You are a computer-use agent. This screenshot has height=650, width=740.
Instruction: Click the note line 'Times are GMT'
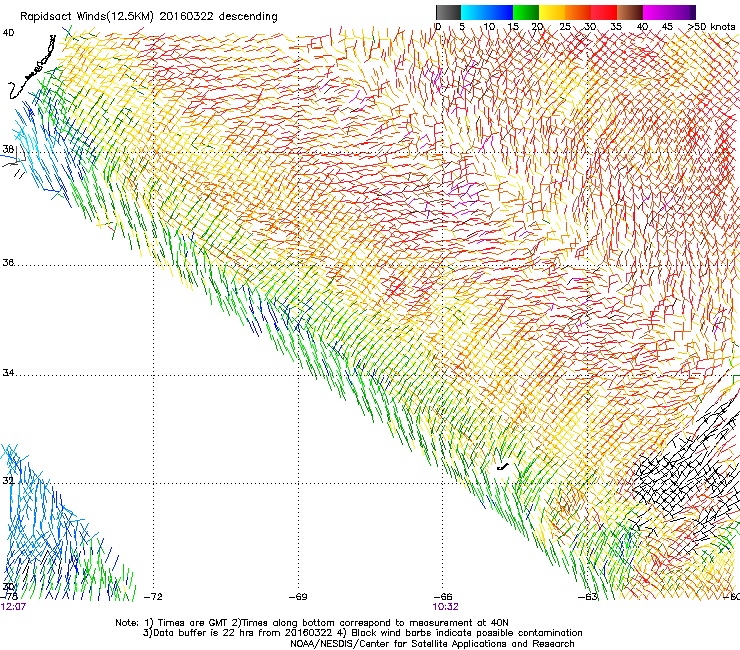pos(193,623)
